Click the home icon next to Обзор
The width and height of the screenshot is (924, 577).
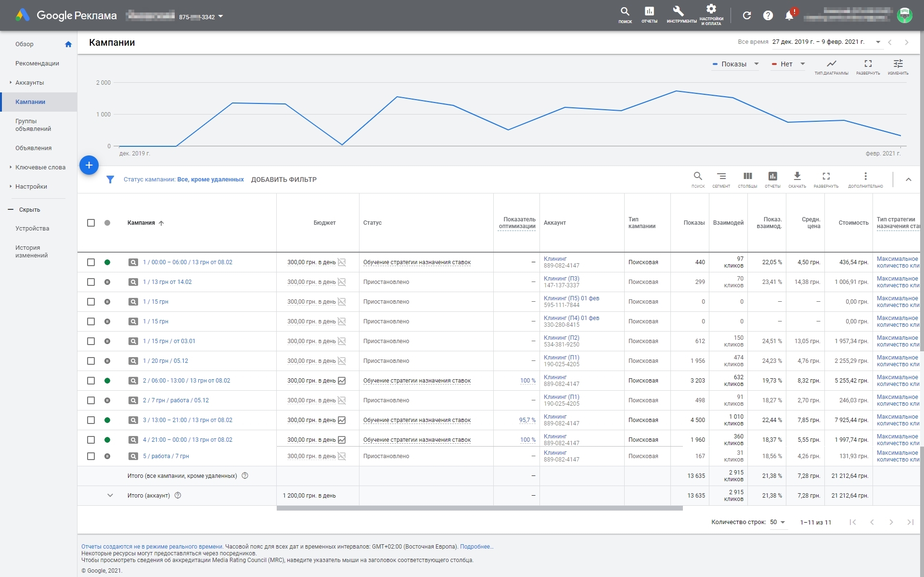68,44
